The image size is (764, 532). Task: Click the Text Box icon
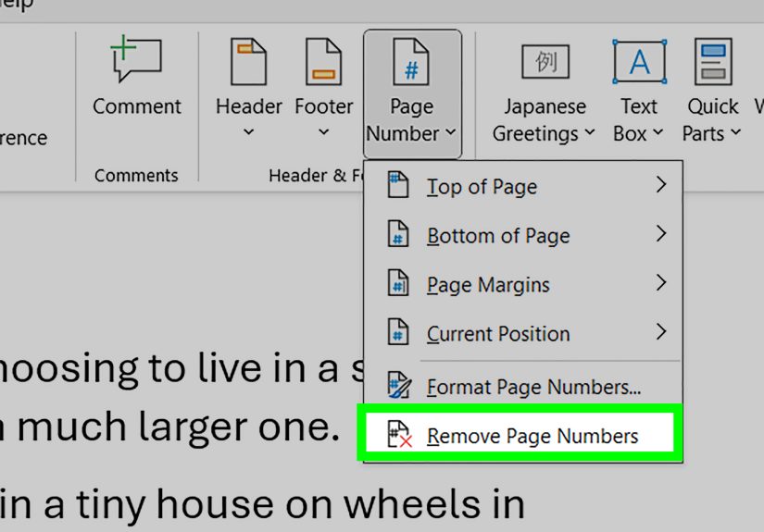coord(639,62)
